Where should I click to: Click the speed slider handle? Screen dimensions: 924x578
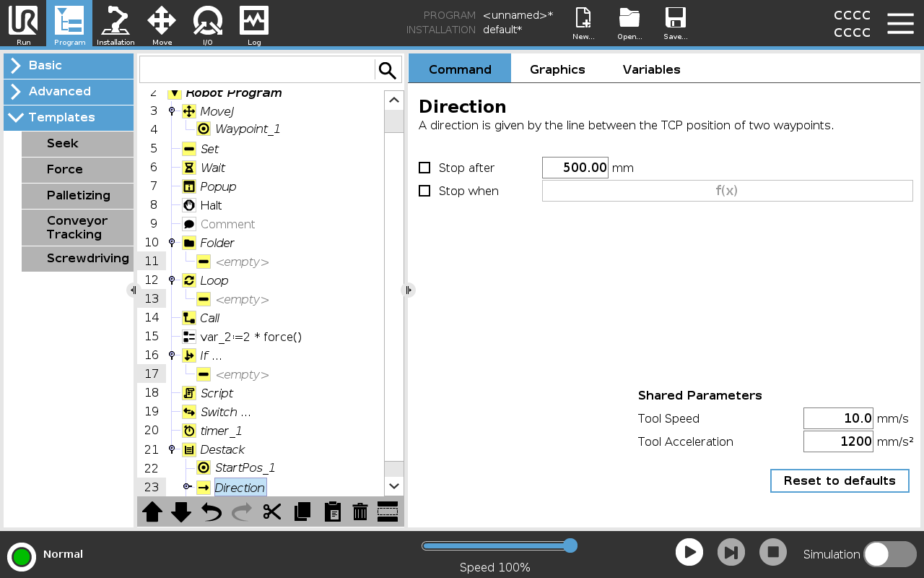click(x=570, y=545)
